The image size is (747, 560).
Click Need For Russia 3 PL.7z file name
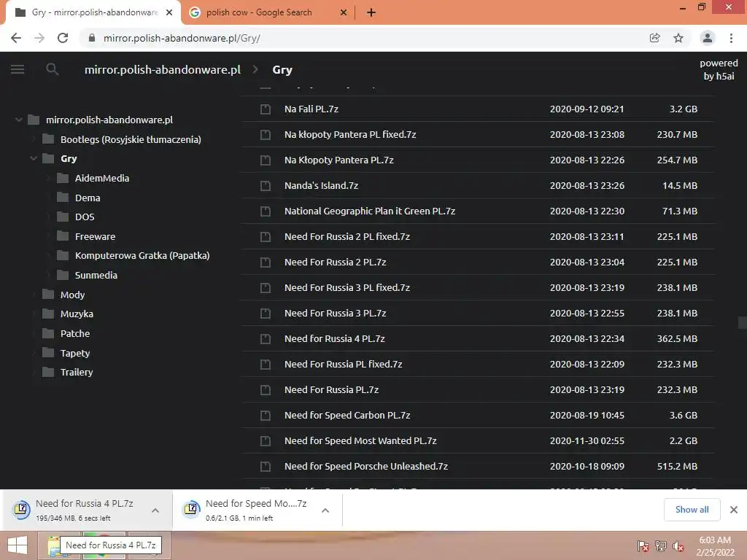point(335,314)
